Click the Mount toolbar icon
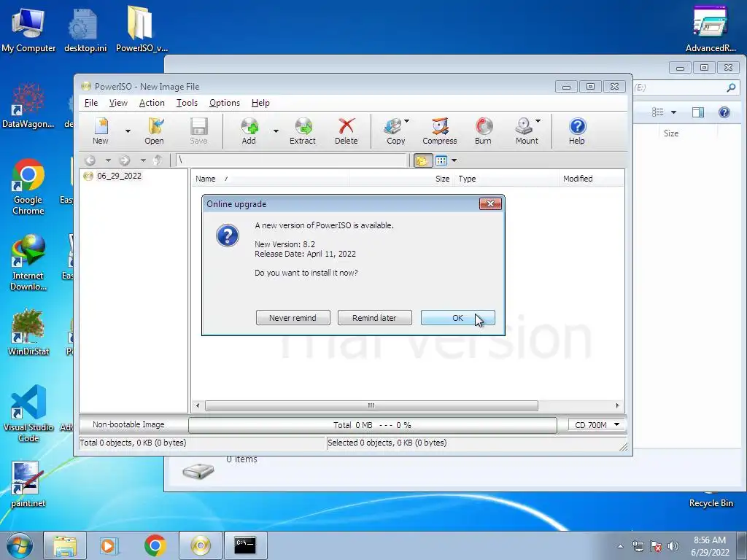747x560 pixels. pos(525,131)
